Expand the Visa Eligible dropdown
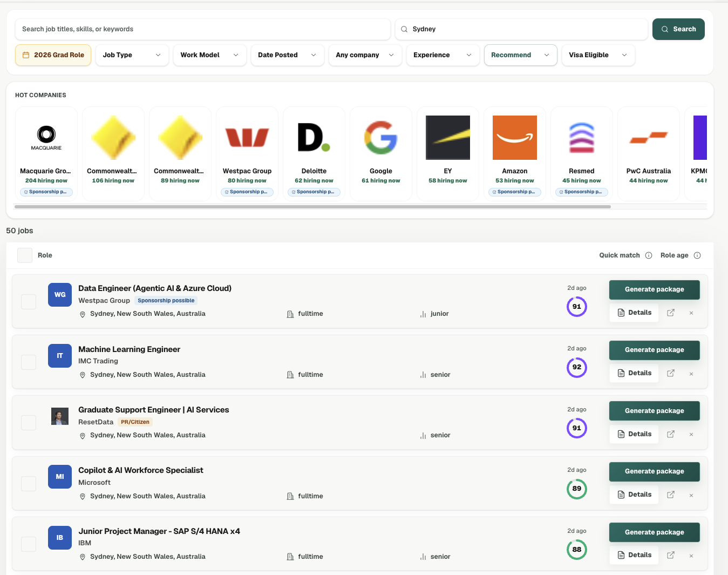Screen dimensions: 728x575 click(598, 55)
